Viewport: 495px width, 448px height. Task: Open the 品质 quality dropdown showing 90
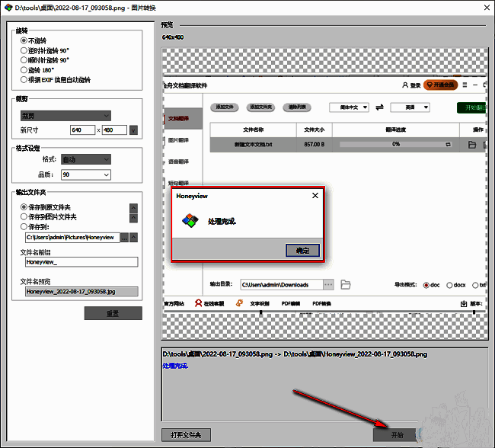tap(85, 174)
